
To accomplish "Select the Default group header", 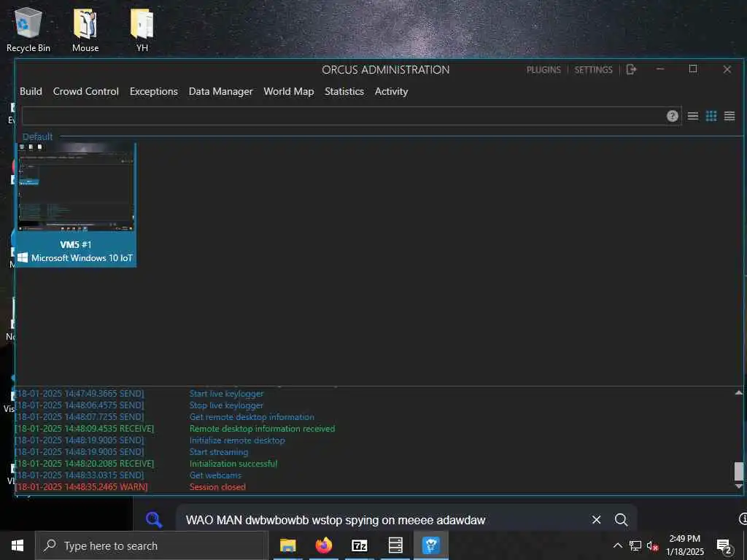I will coord(38,136).
